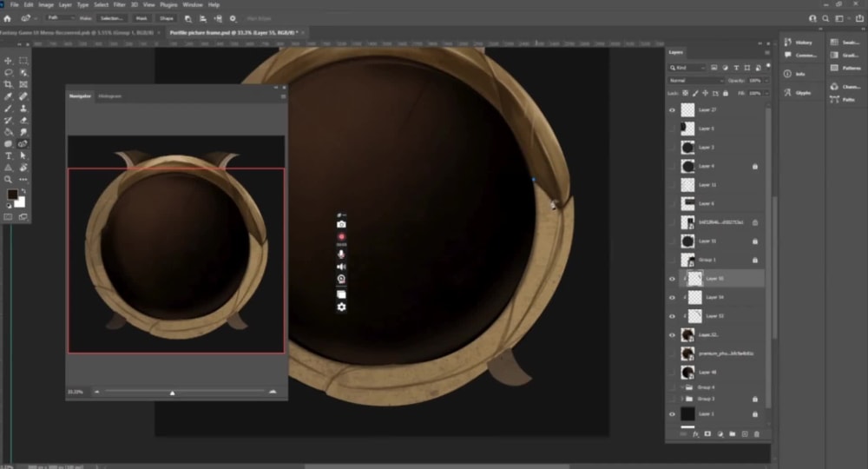
Task: Open the Paths panel
Action: pos(845,100)
